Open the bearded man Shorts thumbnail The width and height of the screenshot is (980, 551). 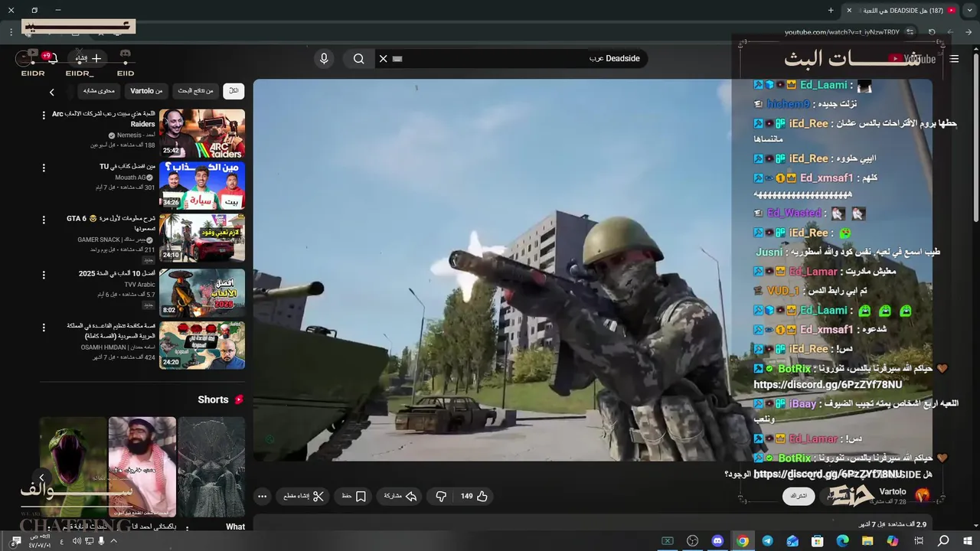click(142, 467)
